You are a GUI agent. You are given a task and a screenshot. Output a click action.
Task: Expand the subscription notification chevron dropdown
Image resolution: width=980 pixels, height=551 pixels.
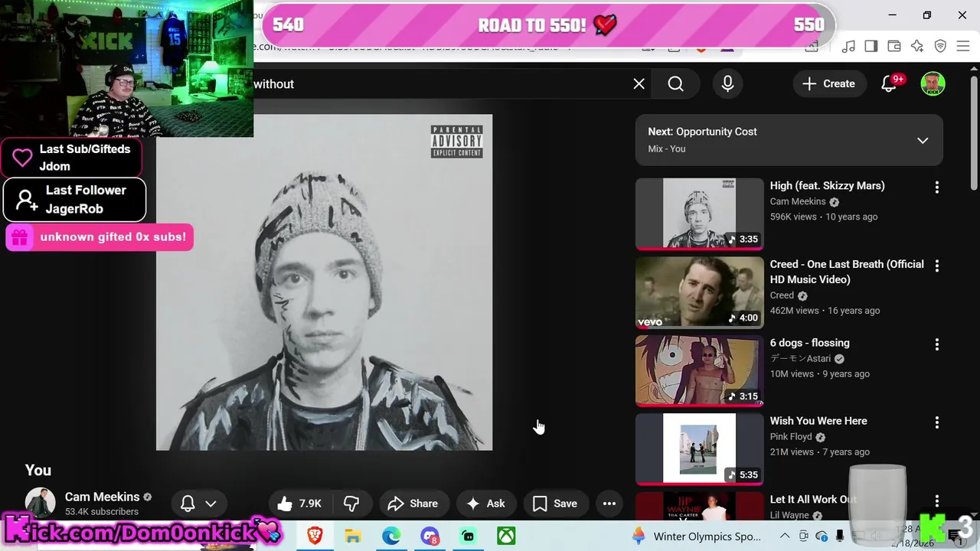click(211, 504)
